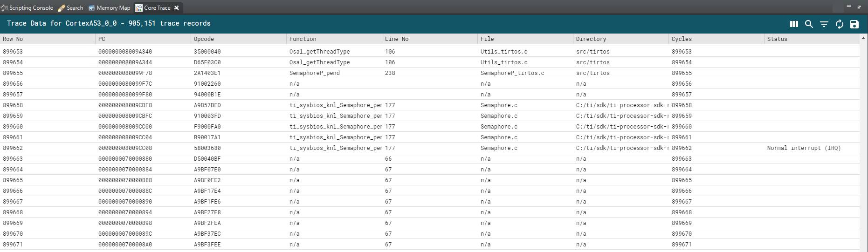Viewport: 868px width, 252px height.
Task: Open the column chooser icon
Action: coord(794,24)
